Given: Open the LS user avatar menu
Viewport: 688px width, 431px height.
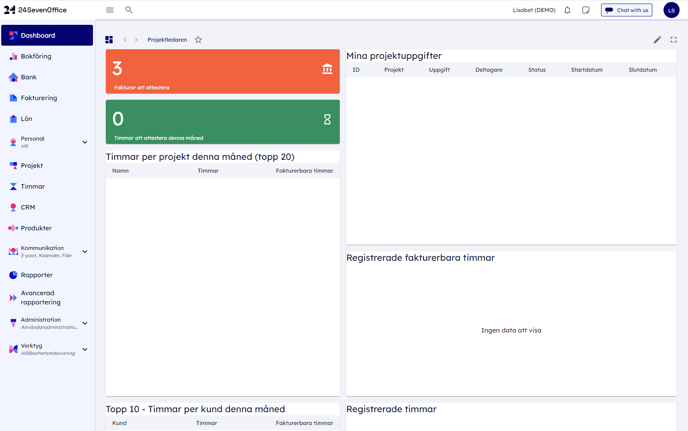Looking at the screenshot, I should click(x=671, y=10).
